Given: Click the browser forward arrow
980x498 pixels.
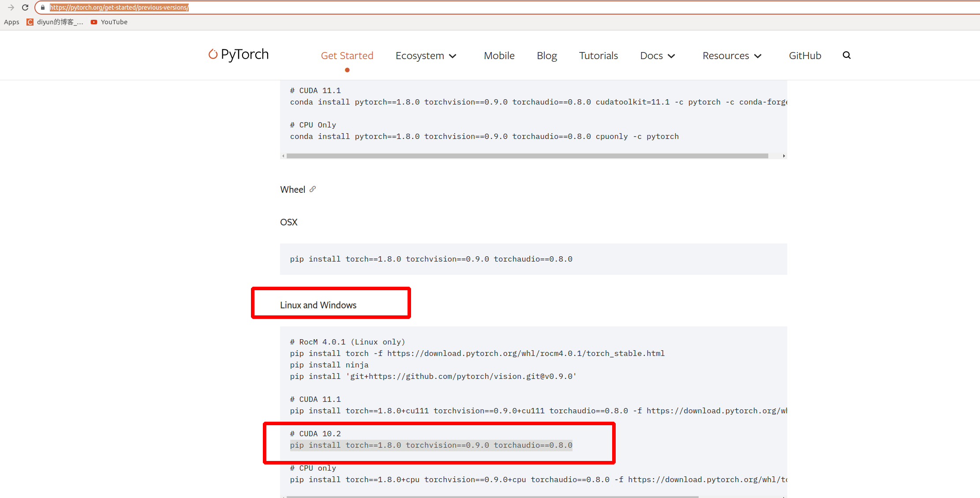Looking at the screenshot, I should (11, 7).
